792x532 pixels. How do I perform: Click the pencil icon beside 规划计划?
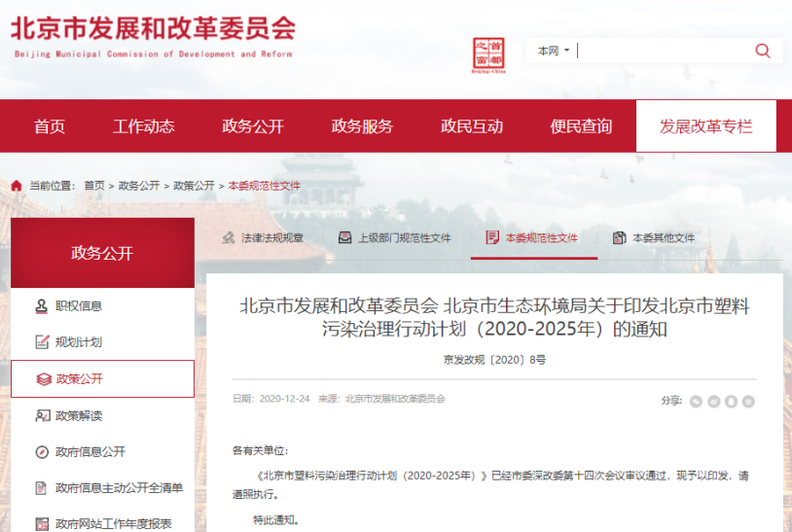point(42,341)
